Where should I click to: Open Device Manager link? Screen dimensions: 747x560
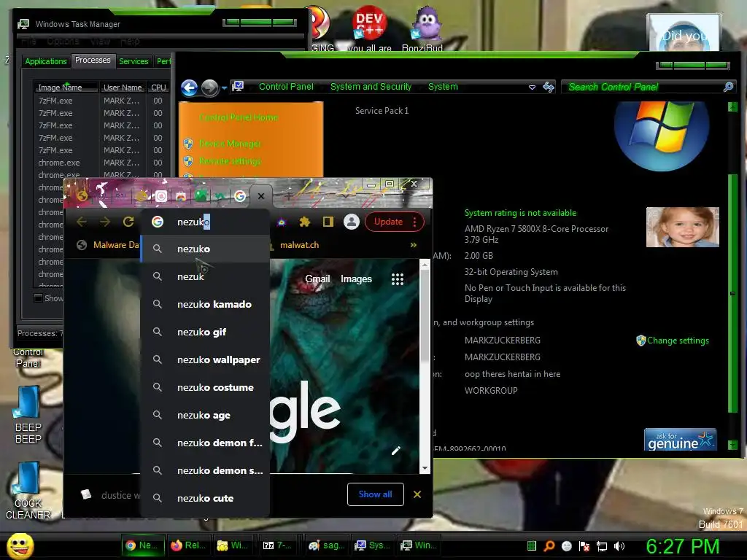coord(230,144)
